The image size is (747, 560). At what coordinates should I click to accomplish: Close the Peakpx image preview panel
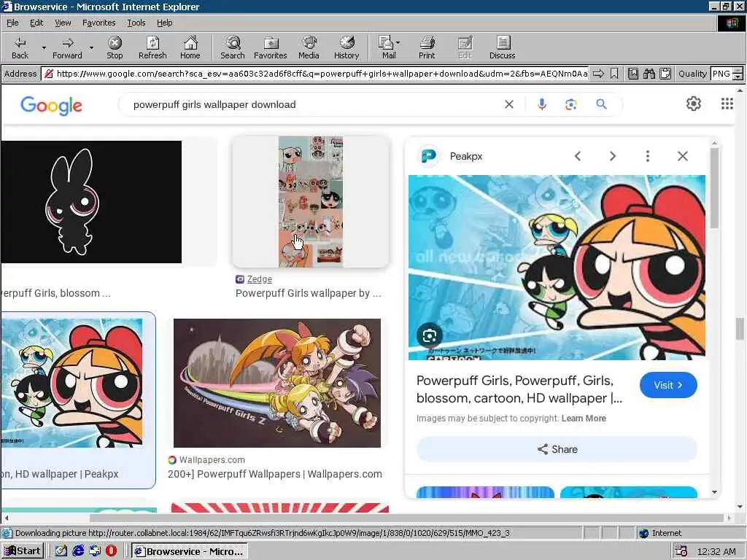(x=682, y=156)
